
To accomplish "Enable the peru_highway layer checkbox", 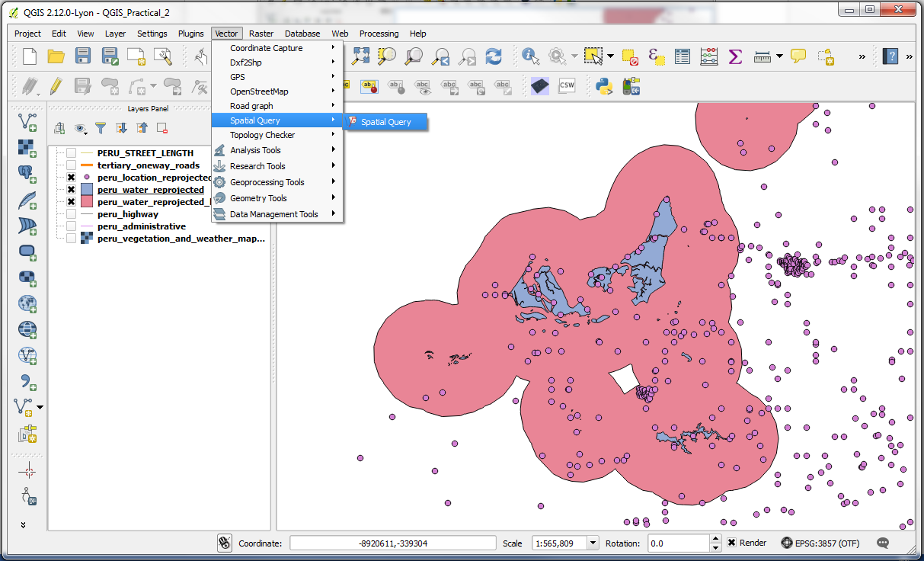I will click(x=71, y=214).
